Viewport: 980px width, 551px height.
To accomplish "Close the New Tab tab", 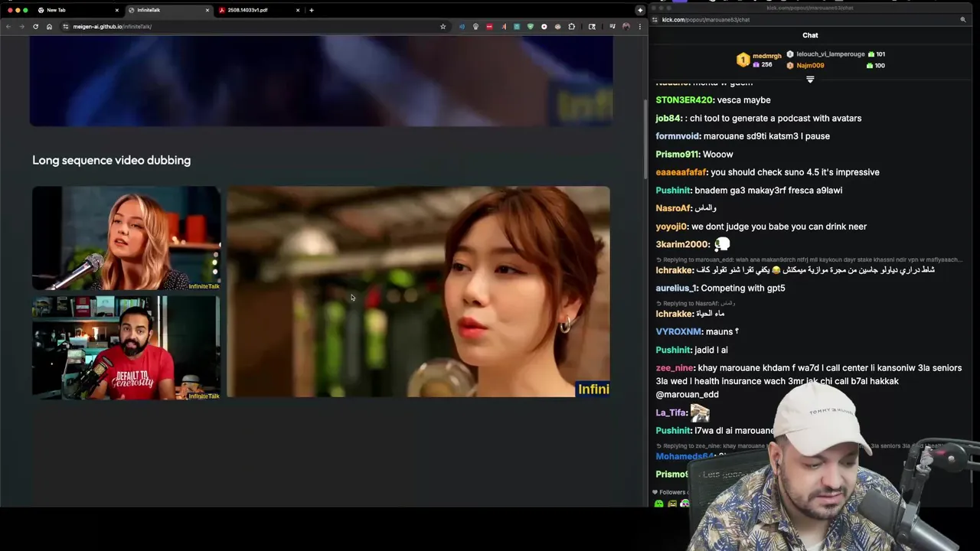I will [117, 10].
